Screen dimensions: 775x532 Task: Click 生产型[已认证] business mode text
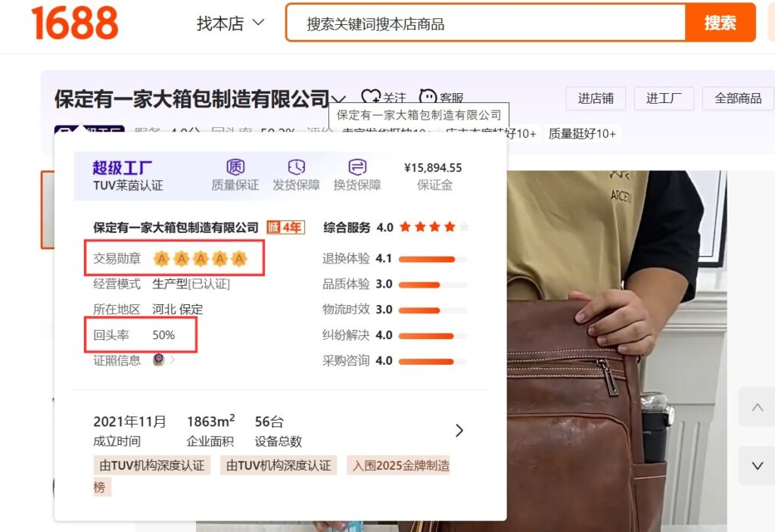click(x=191, y=284)
